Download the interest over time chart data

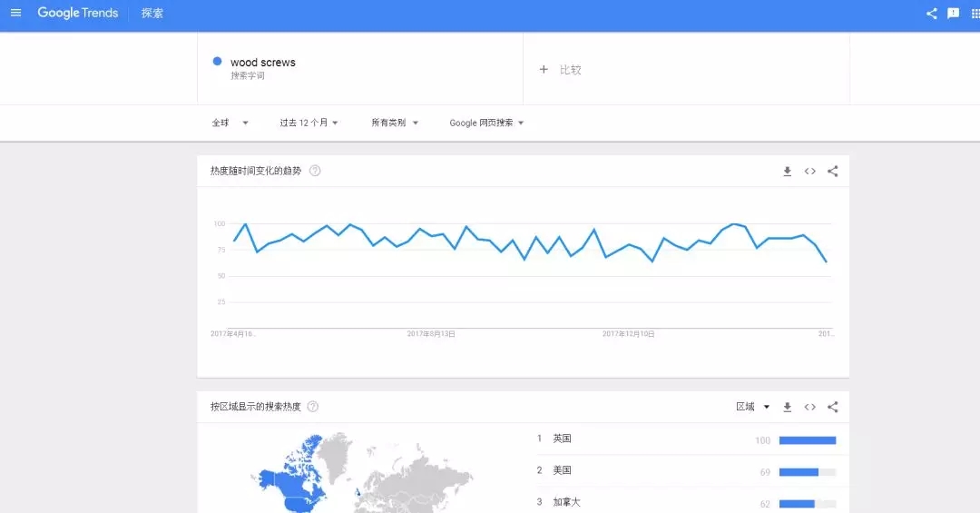click(x=788, y=172)
